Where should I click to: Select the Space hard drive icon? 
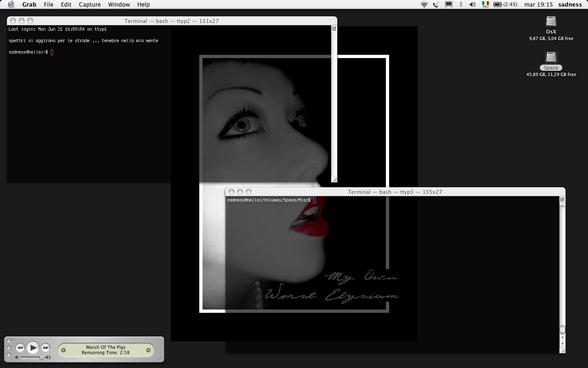(x=551, y=57)
